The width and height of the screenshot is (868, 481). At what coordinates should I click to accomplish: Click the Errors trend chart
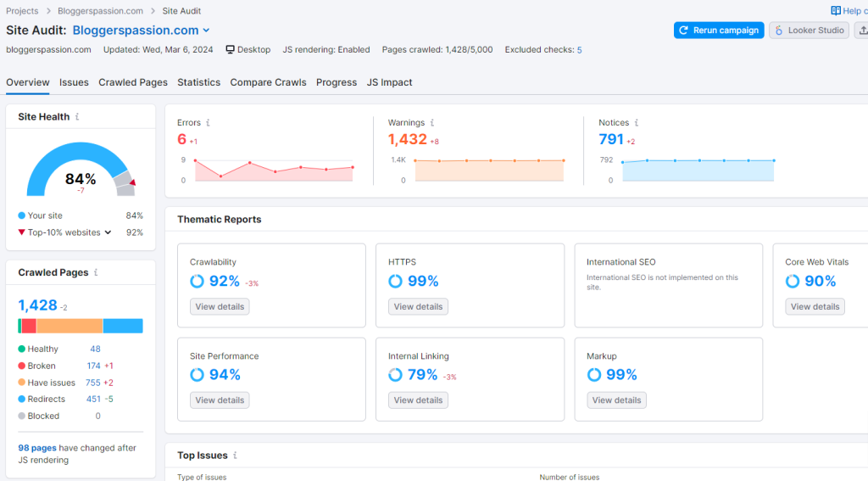[x=274, y=171]
